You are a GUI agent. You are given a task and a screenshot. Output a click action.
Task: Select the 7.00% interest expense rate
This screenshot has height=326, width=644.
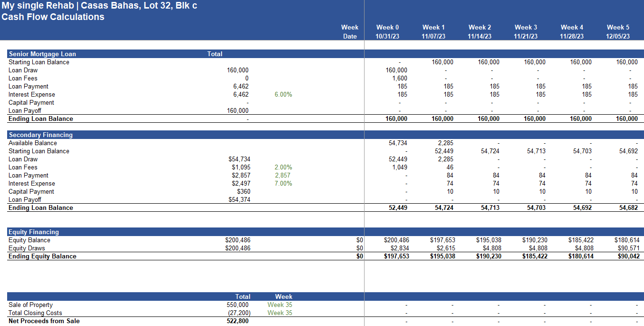[283, 183]
